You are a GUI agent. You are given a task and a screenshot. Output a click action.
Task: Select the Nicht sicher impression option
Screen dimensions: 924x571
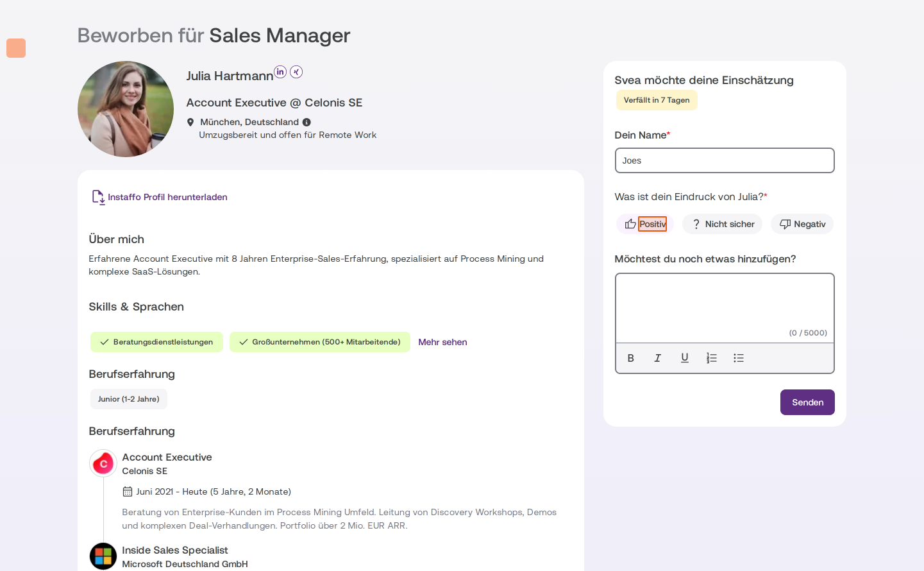(x=723, y=224)
